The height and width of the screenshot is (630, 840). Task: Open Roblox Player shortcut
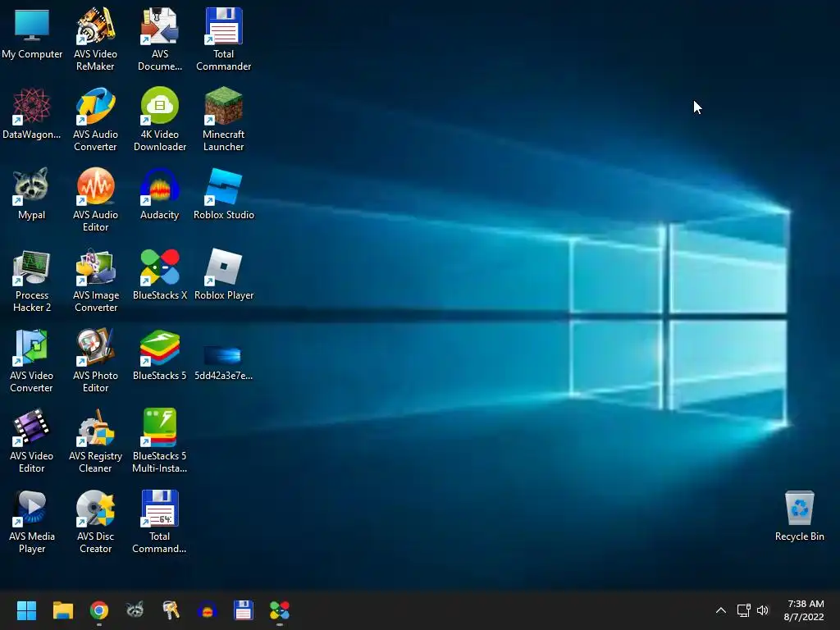(223, 275)
